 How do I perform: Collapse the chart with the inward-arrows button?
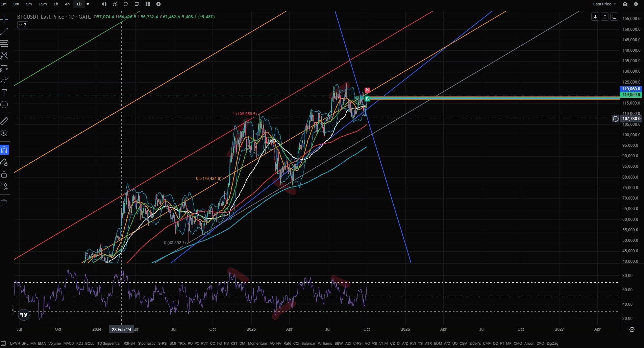point(605,17)
